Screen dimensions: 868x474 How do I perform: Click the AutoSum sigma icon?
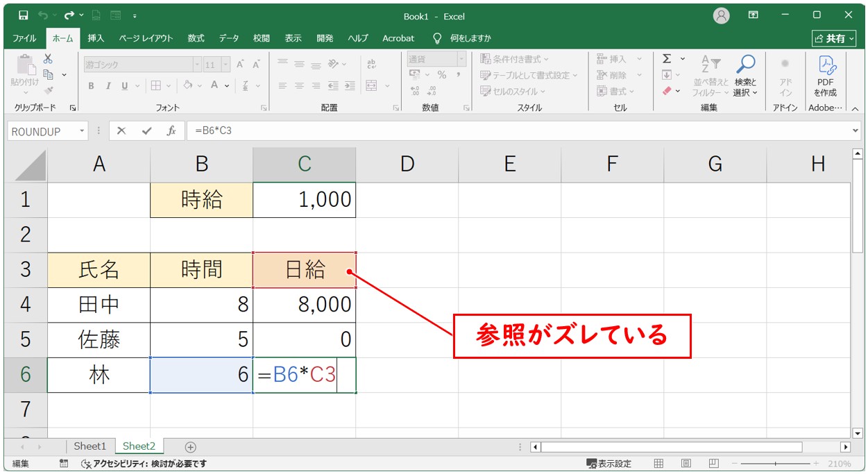tap(667, 59)
